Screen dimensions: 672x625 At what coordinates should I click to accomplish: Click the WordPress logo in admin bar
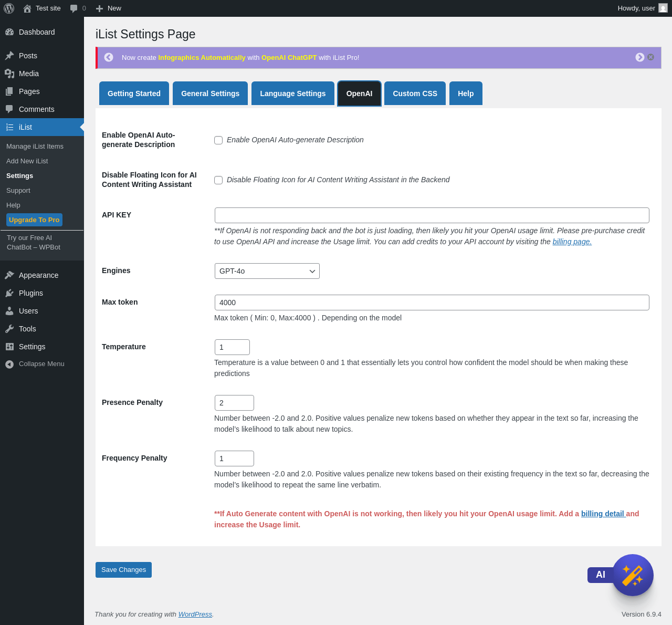[x=9, y=8]
